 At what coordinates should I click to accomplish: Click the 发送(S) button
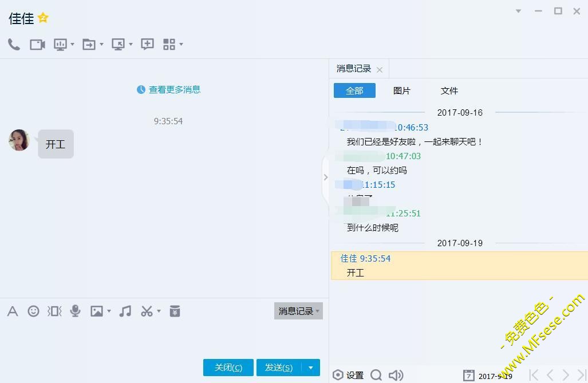[279, 367]
